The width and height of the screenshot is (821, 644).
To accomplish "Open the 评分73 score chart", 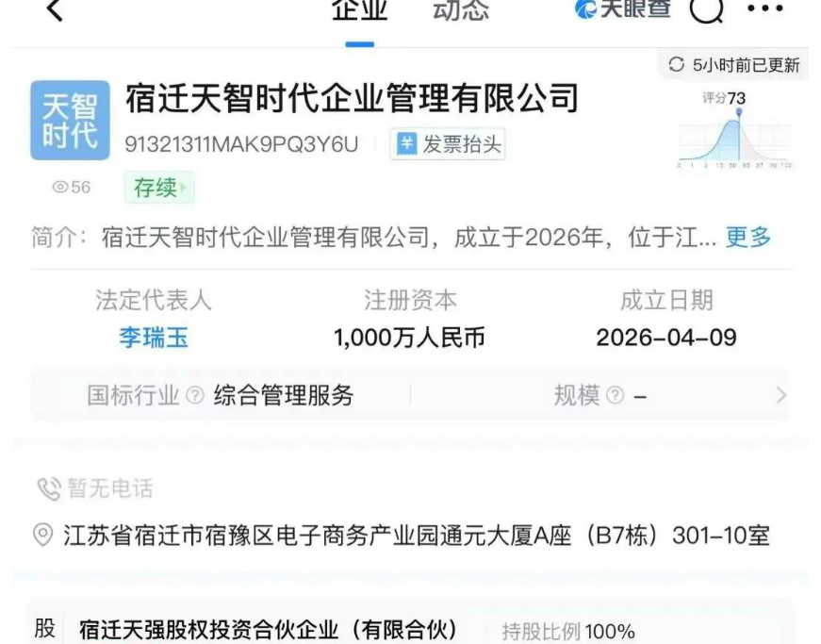I will [x=734, y=129].
